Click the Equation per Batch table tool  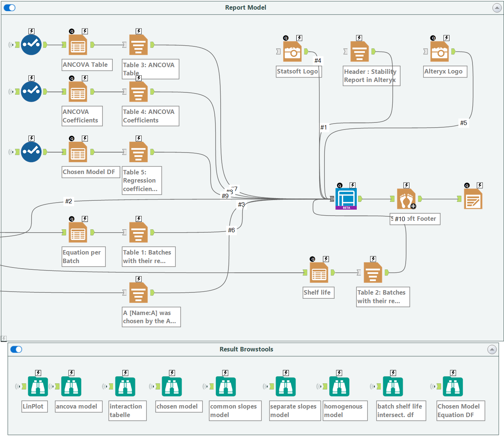pos(78,232)
